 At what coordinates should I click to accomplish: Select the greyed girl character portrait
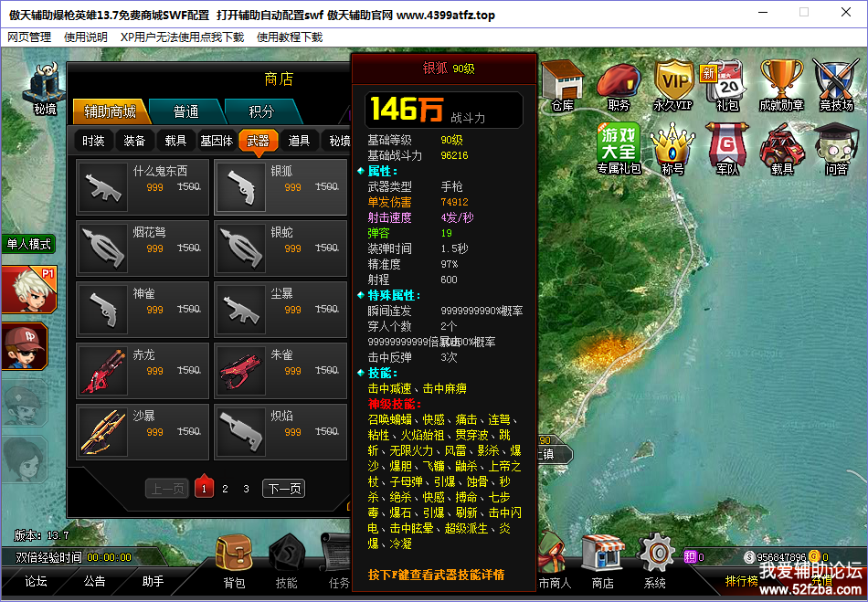pos(26,459)
